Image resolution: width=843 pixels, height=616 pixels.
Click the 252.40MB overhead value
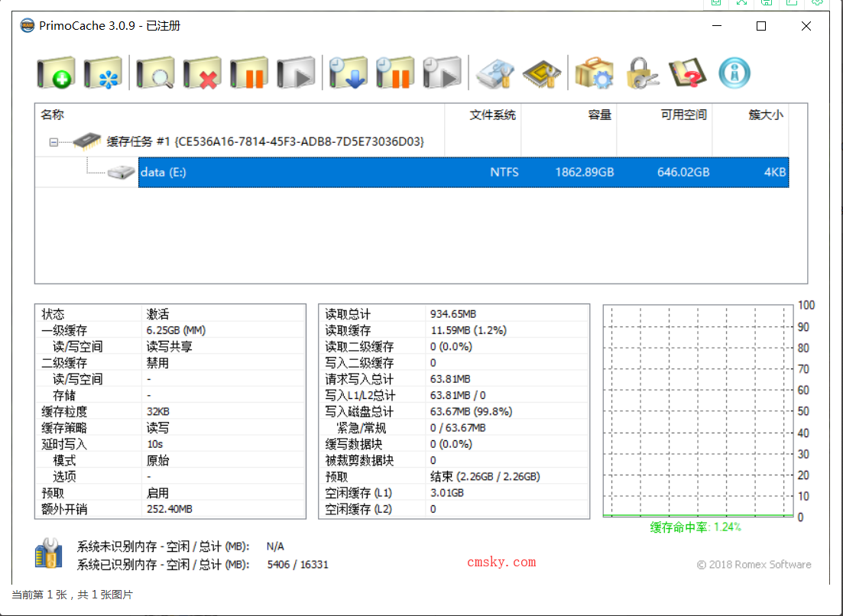coord(170,509)
